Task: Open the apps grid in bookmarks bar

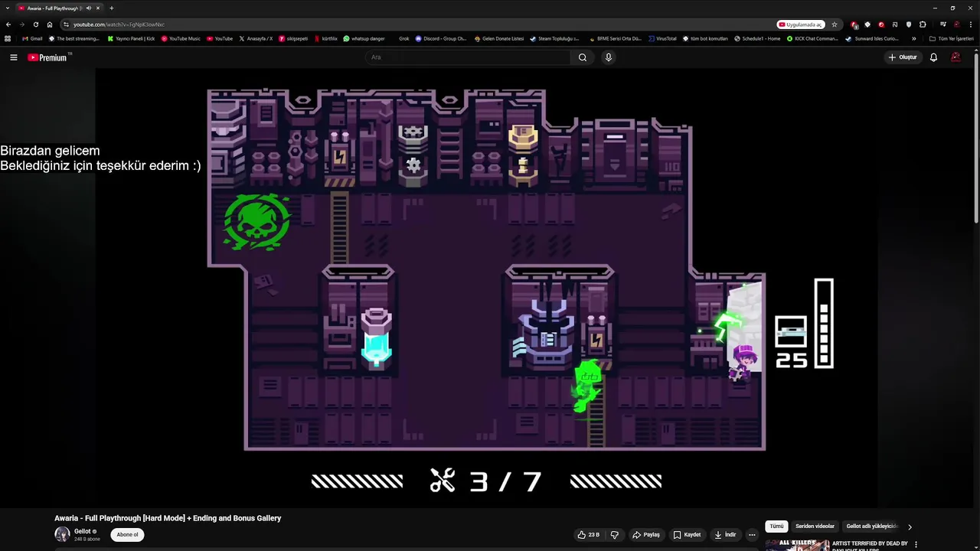Action: coord(8,38)
